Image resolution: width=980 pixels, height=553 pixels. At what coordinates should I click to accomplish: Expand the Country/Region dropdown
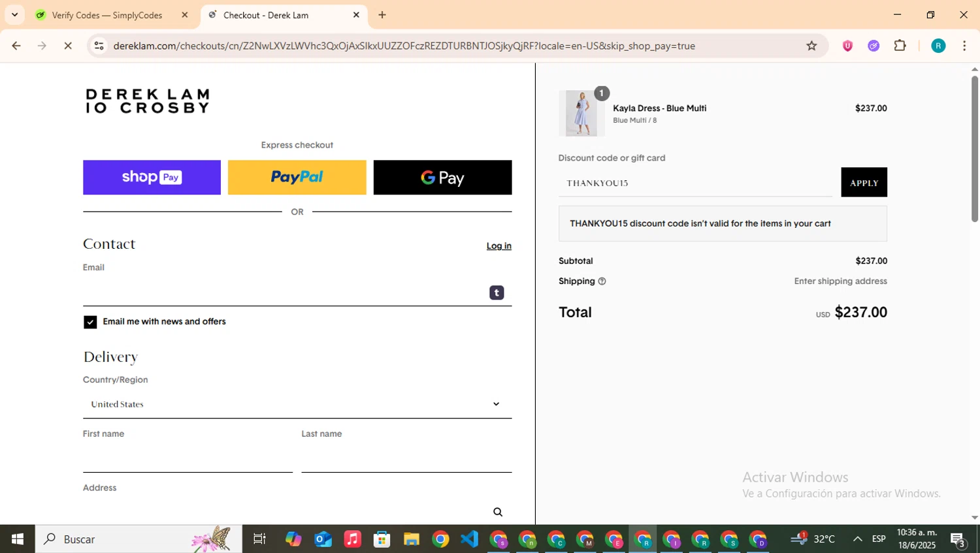click(x=297, y=404)
